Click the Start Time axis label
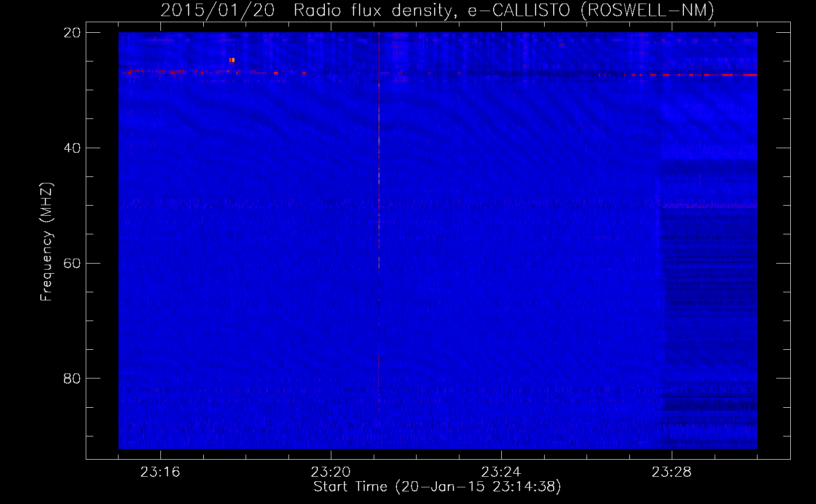 pyautogui.click(x=437, y=487)
